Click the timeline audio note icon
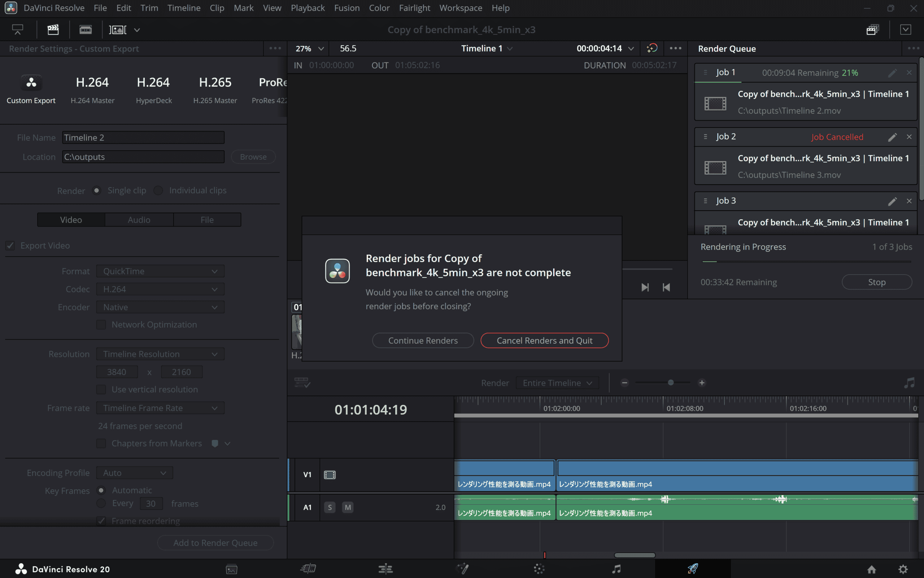Image resolution: width=924 pixels, height=578 pixels. pyautogui.click(x=910, y=383)
